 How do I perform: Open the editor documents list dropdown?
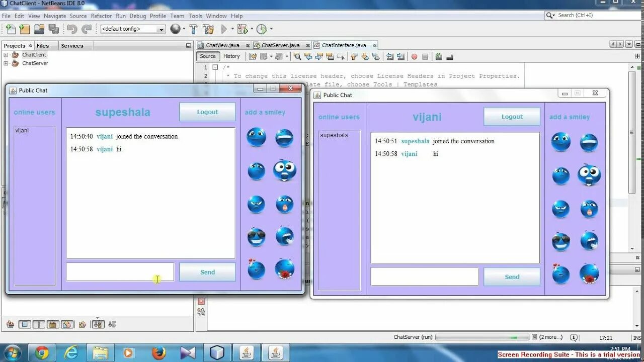pos(629,45)
